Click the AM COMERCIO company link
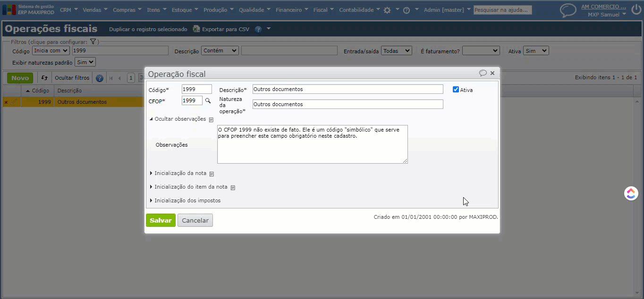This screenshot has height=299, width=644. point(603,7)
